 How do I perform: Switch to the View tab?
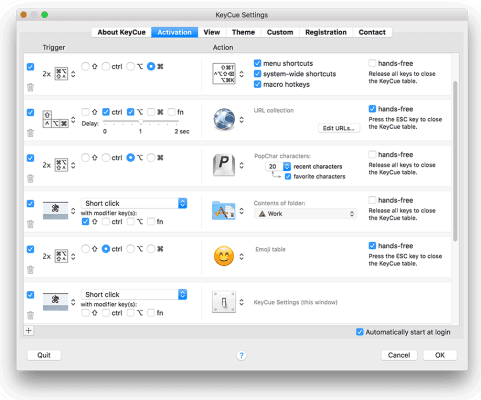212,32
